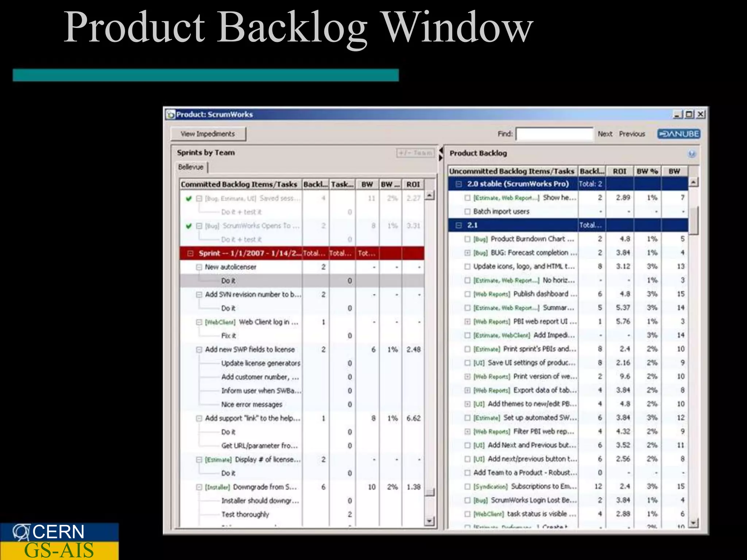Click panel splitter collapse-right arrow

click(x=441, y=158)
